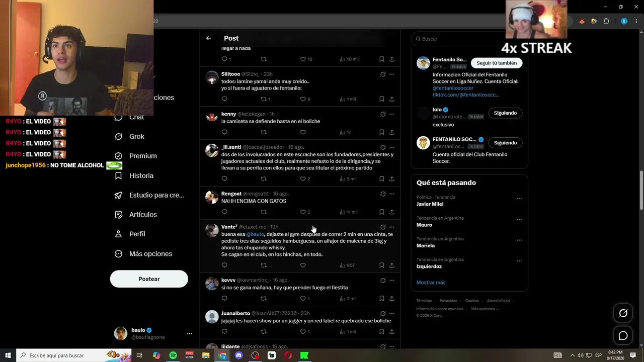Screen dimensions: 644x362
Task: Like kenny's post about la camiseta
Action: point(303,132)
